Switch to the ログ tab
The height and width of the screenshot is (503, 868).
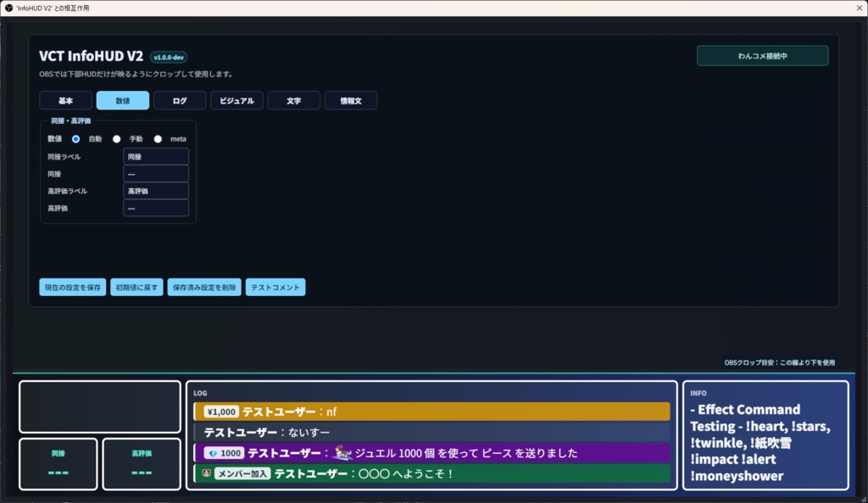180,100
